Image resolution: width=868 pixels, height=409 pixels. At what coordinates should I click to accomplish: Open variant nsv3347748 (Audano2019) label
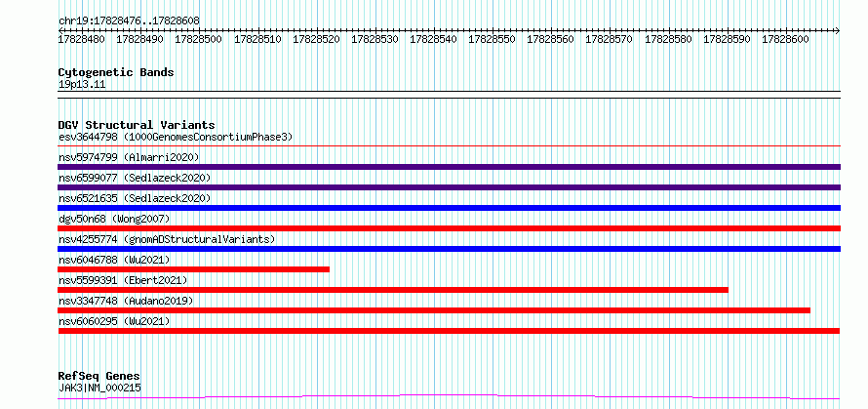(126, 301)
